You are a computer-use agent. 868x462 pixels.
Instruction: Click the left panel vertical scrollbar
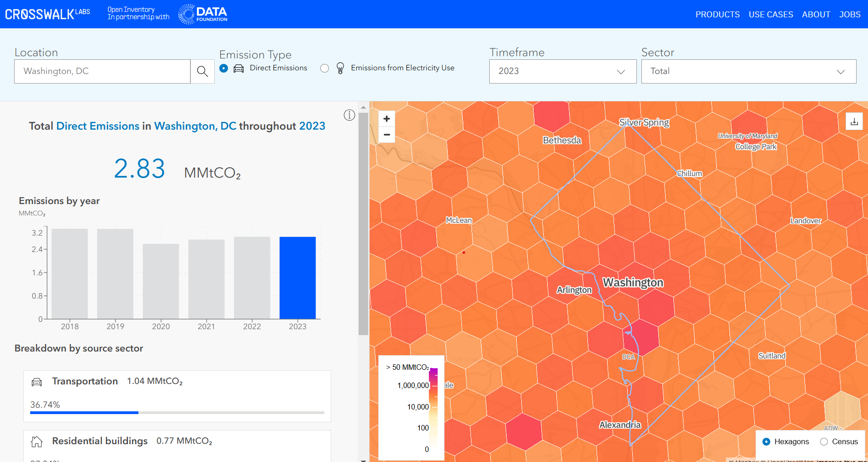(363, 224)
